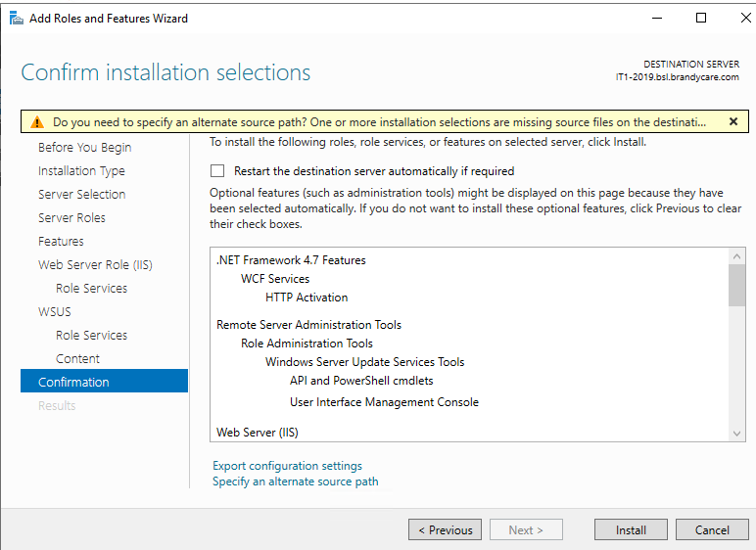Select Web Server Role (IIS) step
The width and height of the screenshot is (756, 550).
pos(95,264)
